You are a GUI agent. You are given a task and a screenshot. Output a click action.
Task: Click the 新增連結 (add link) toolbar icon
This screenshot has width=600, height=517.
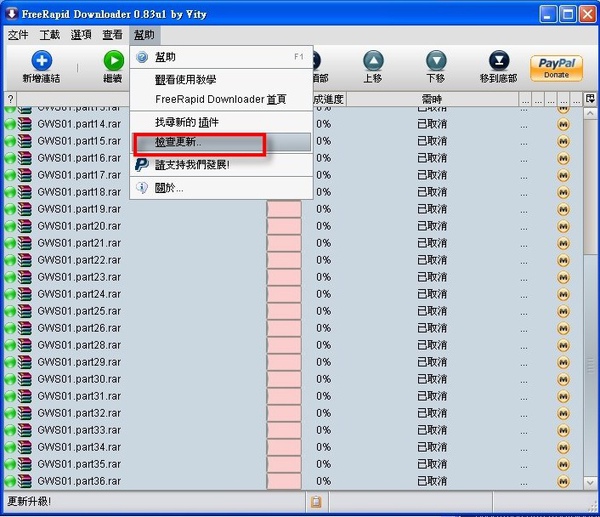[x=41, y=61]
